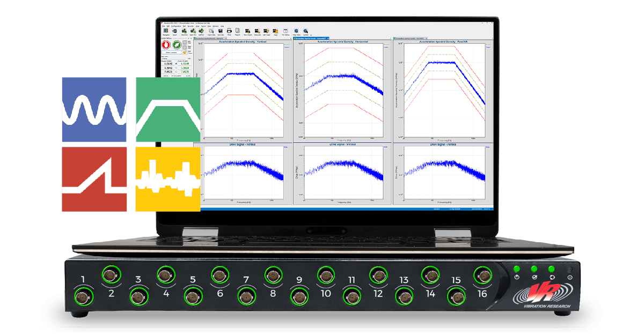Viewport: 644px width, 336px height.
Task: Autoscale the graphs using the toolbar icon
Action: 257,30
